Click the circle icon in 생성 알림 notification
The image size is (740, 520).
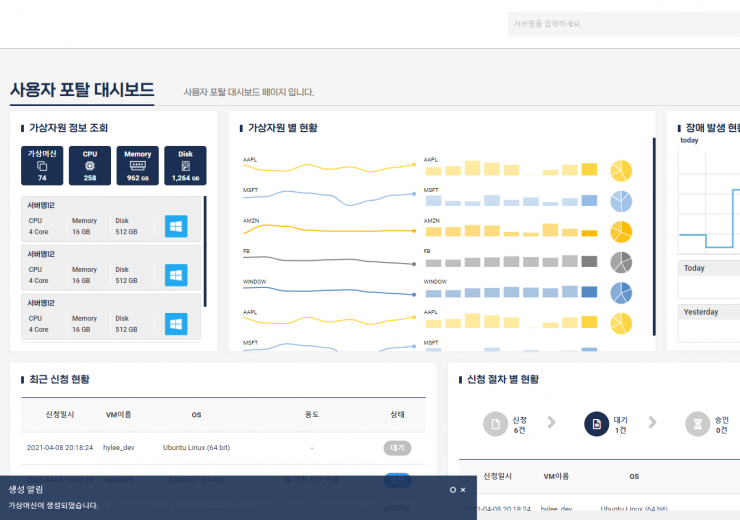[x=452, y=490]
